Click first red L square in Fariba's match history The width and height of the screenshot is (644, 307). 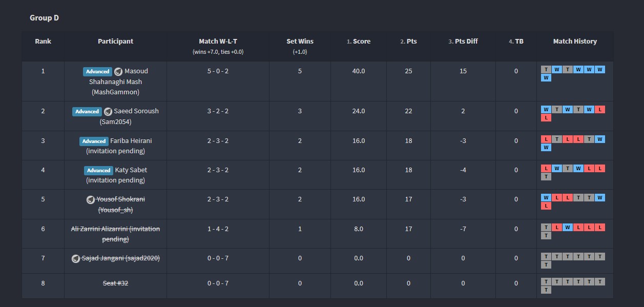pyautogui.click(x=546, y=139)
